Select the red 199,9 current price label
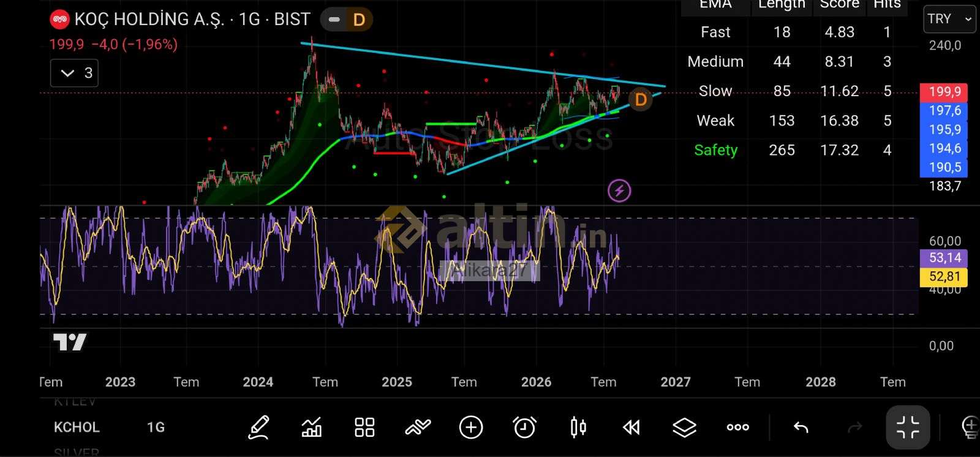The width and height of the screenshot is (980, 457). [944, 92]
